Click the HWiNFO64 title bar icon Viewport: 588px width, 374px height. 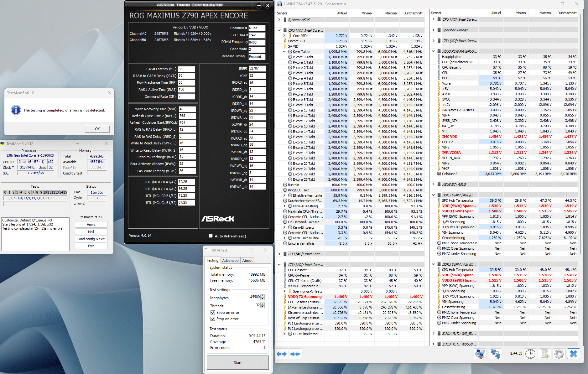pyautogui.click(x=279, y=4)
